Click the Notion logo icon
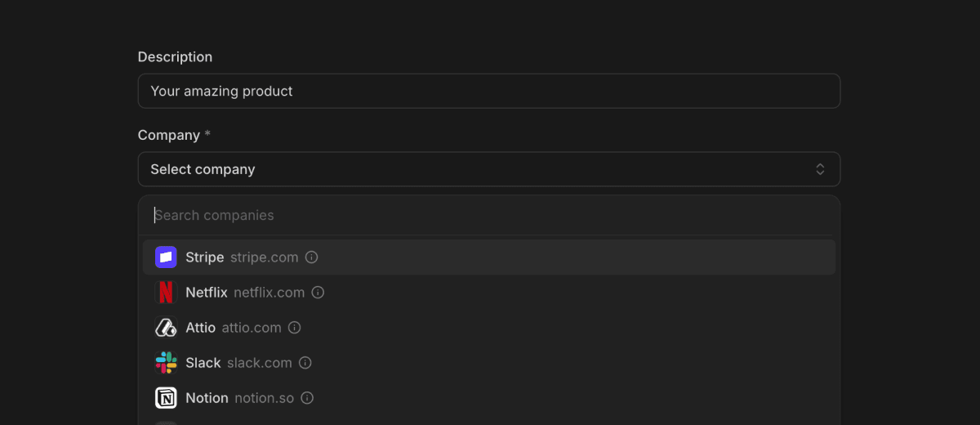Image resolution: width=980 pixels, height=425 pixels. coord(166,398)
